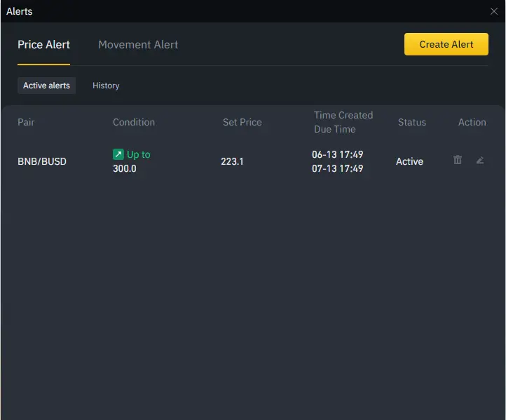Delete the BNB/BUSD alert with trash icon
The height and width of the screenshot is (420, 506).
[x=457, y=160]
